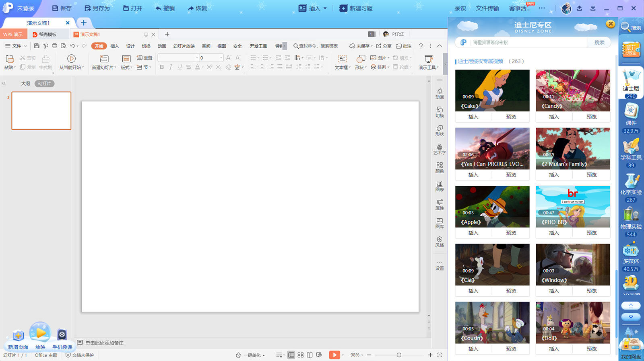Open the 风格 style side pane icon
The image size is (644, 361).
[x=440, y=242]
